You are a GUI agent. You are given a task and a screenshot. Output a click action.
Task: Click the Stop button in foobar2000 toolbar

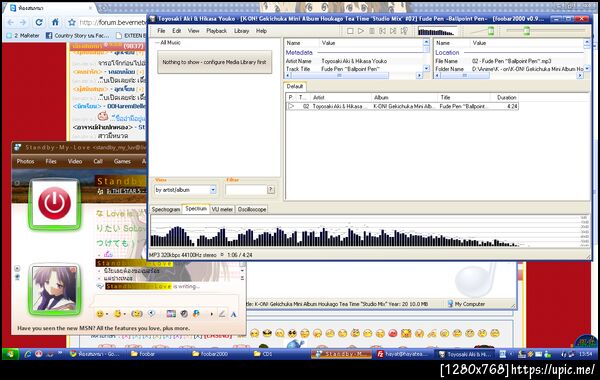[x=350, y=31]
